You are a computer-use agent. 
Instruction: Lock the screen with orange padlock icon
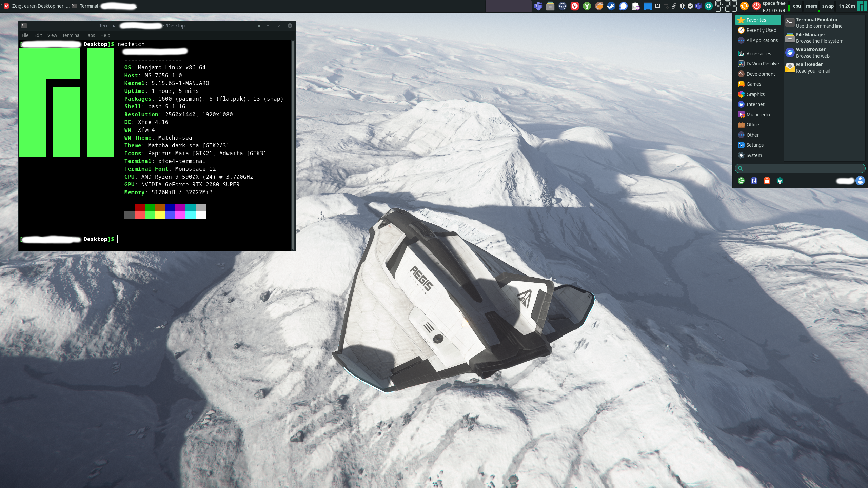(767, 181)
